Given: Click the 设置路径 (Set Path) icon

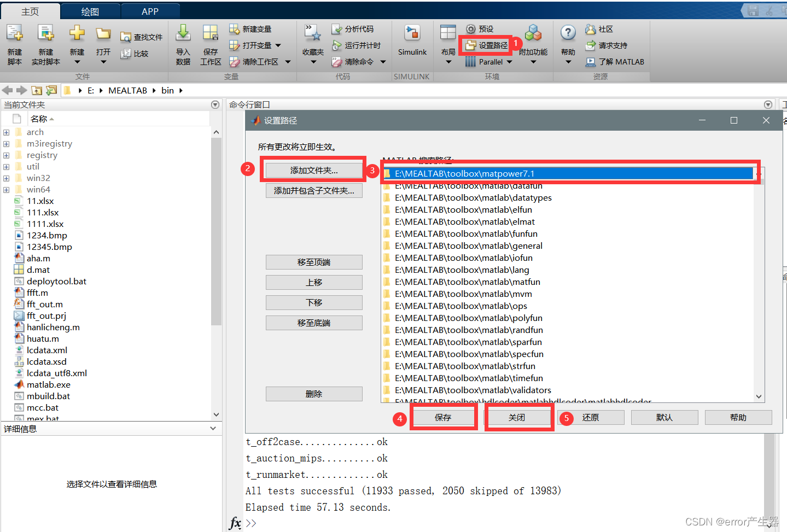Looking at the screenshot, I should [x=486, y=46].
